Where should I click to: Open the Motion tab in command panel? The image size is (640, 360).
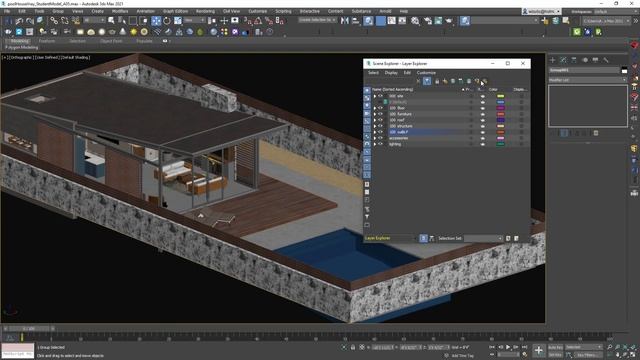click(x=585, y=60)
